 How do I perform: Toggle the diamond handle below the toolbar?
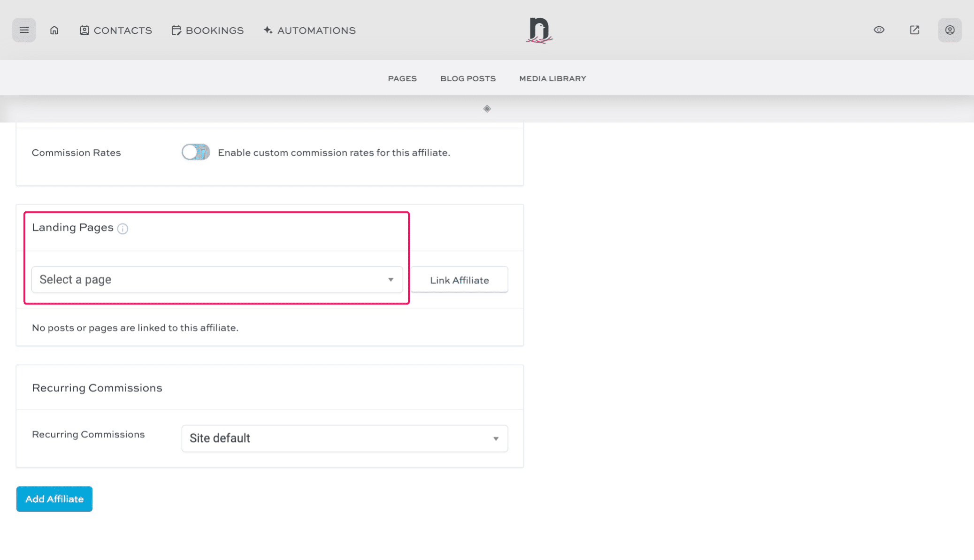[x=486, y=109]
